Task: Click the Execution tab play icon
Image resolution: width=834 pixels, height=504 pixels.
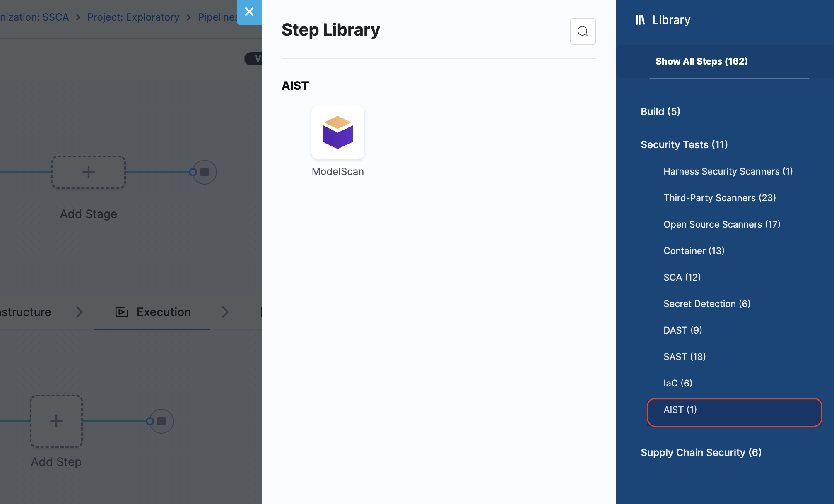Action: coord(121,312)
